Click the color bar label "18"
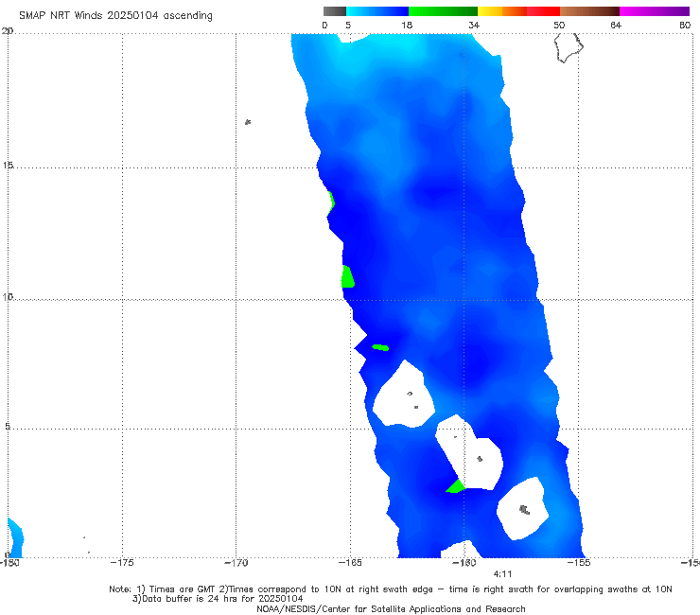This screenshot has height=615, width=700. [407, 25]
